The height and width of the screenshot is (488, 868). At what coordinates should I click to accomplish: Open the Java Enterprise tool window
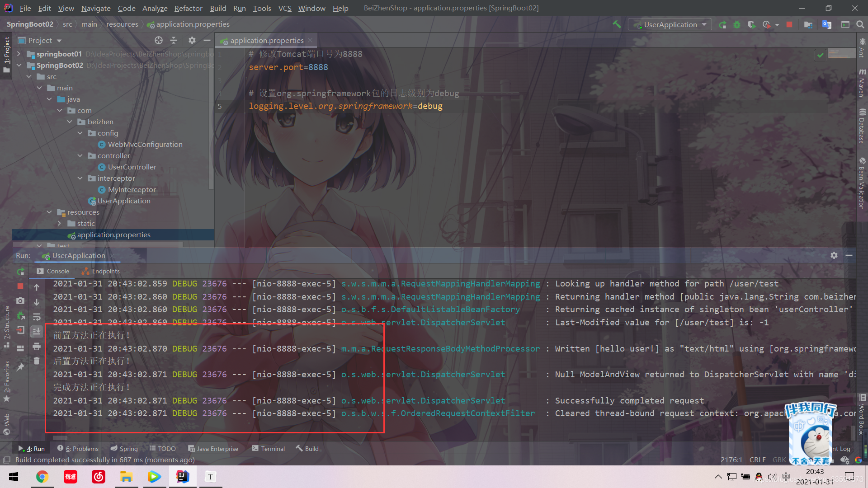213,449
